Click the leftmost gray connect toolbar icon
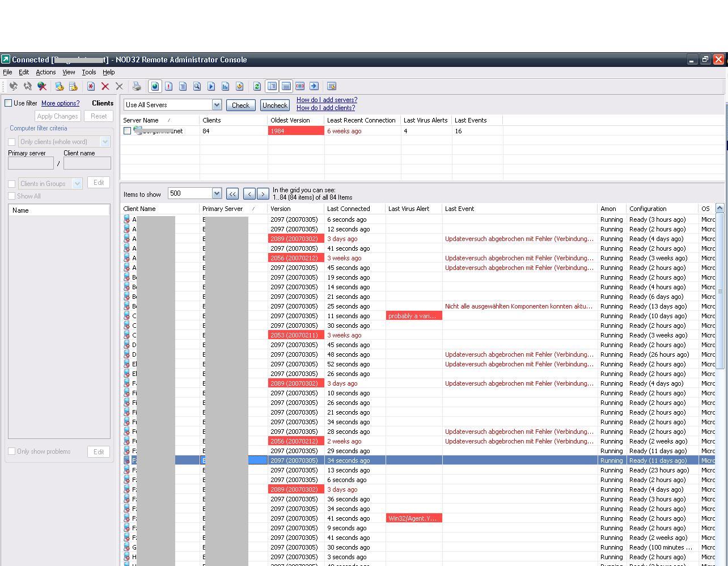 coord(13,86)
